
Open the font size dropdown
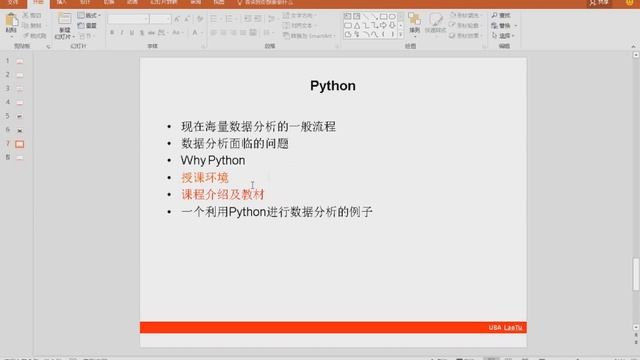tap(168, 19)
